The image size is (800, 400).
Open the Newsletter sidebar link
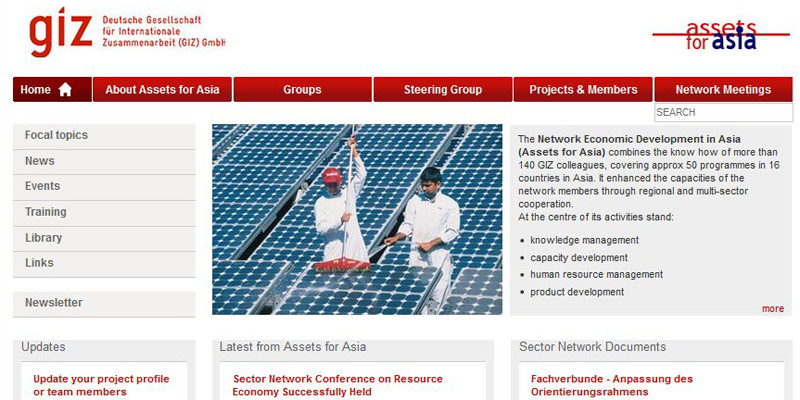click(x=54, y=303)
